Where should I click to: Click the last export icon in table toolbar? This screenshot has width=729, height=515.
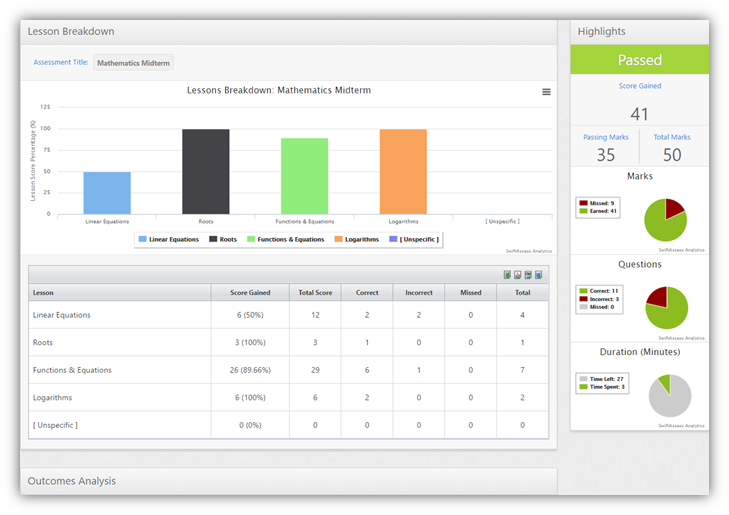(538, 275)
